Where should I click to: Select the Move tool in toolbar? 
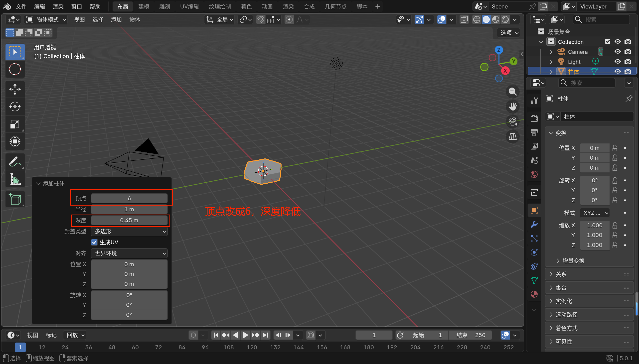[15, 89]
